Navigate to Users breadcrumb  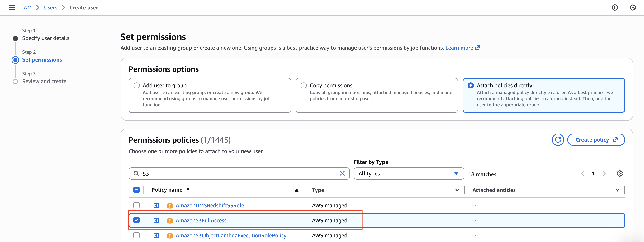tap(50, 8)
